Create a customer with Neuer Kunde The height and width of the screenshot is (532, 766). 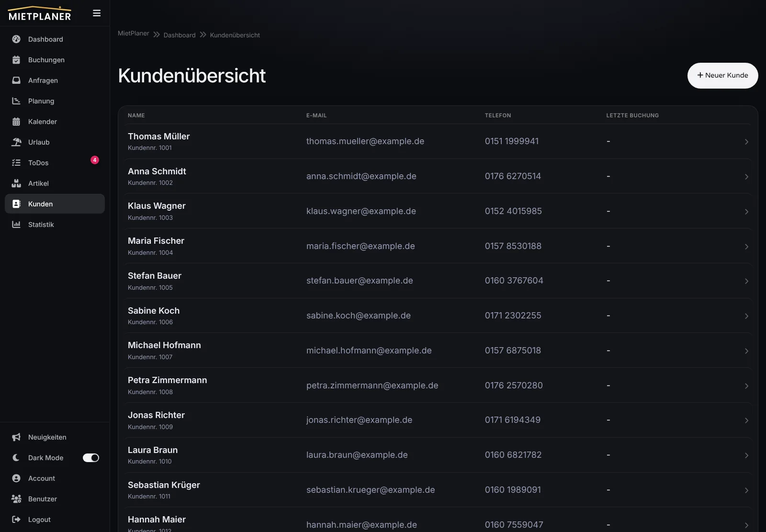point(722,76)
